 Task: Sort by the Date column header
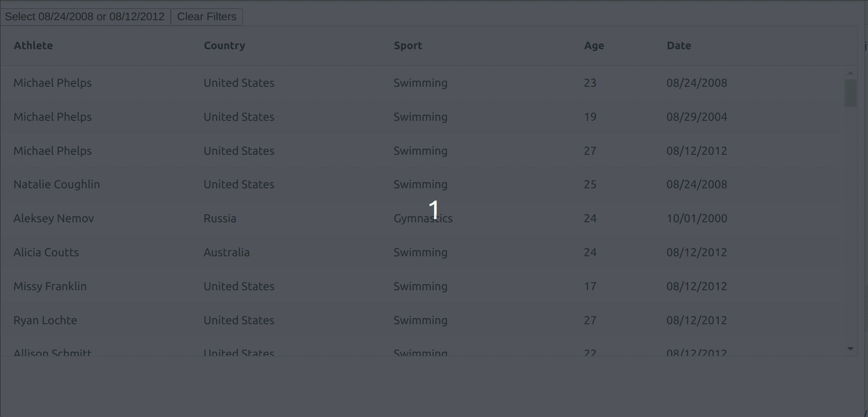(x=678, y=45)
